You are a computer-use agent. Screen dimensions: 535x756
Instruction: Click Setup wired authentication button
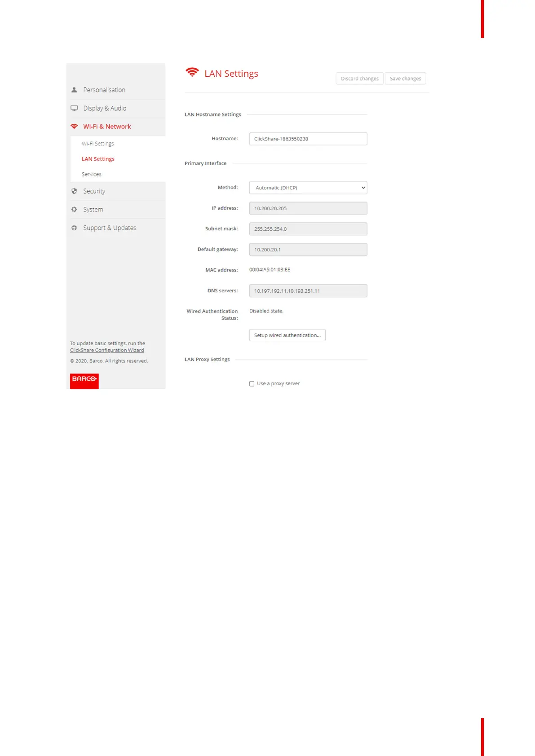coord(287,335)
